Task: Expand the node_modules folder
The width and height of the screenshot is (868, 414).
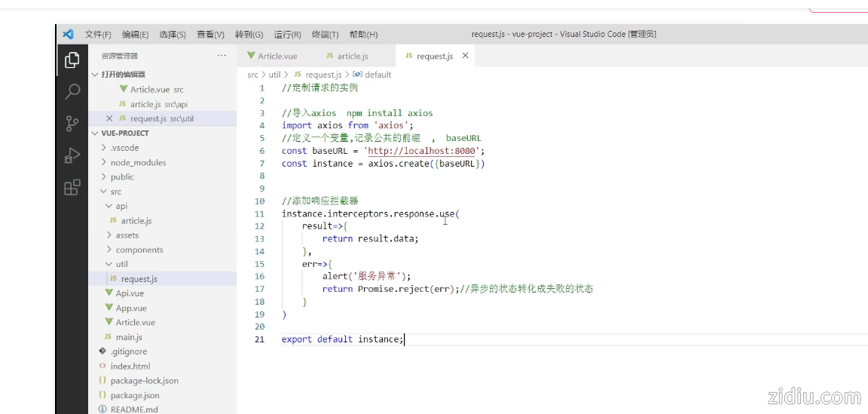Action: 138,162
